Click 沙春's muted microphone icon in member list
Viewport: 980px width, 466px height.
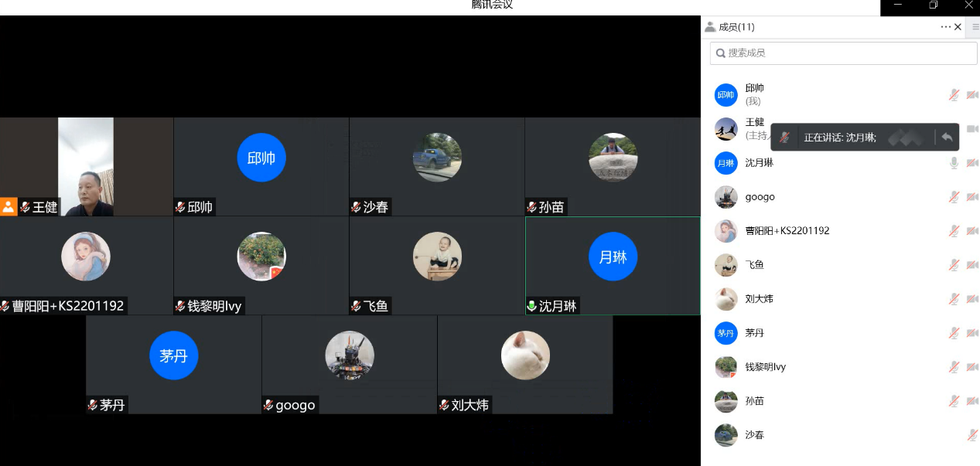pos(972,435)
